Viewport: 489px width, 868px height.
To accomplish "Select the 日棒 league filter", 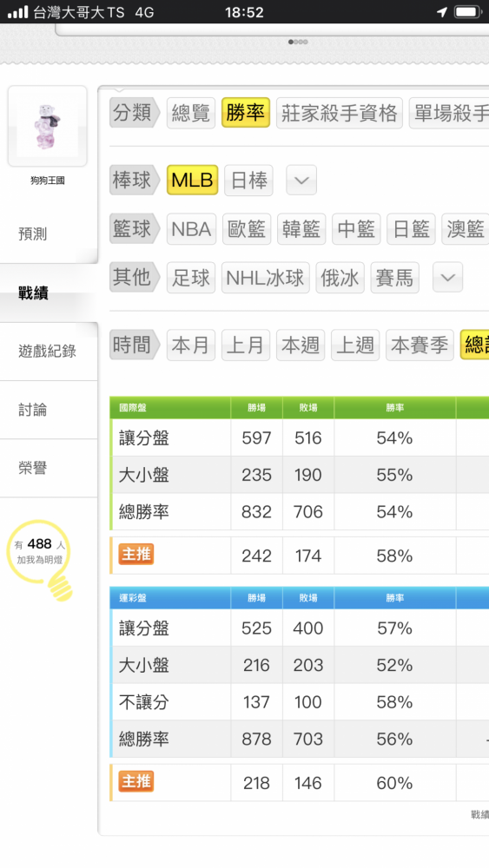I will 248,180.
